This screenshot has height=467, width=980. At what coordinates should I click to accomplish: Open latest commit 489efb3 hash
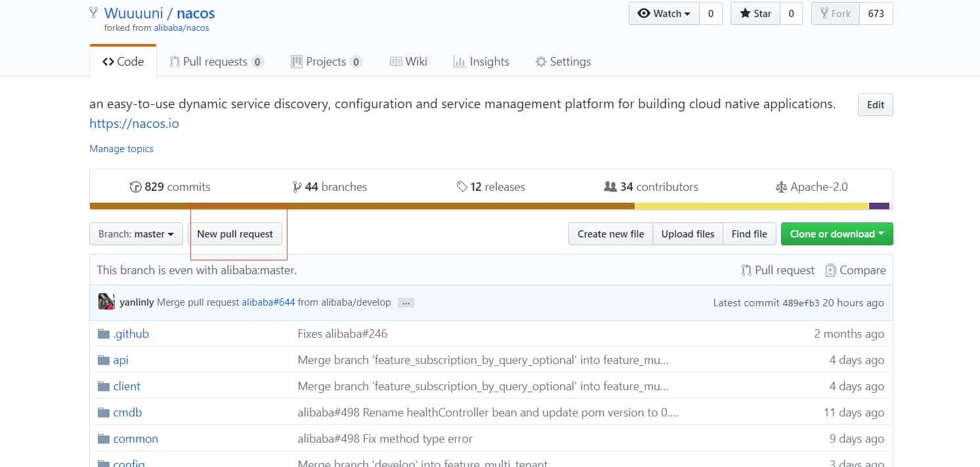coord(801,303)
